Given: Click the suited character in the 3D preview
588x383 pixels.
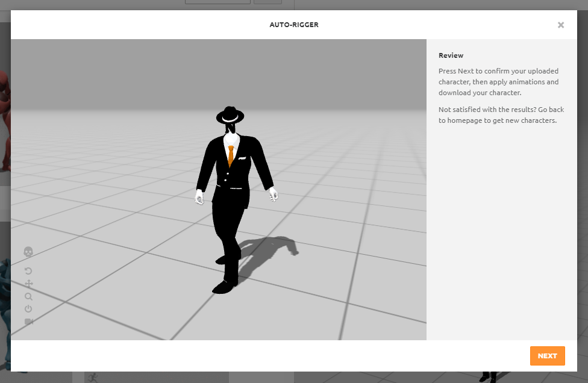Looking at the screenshot, I should (x=236, y=200).
